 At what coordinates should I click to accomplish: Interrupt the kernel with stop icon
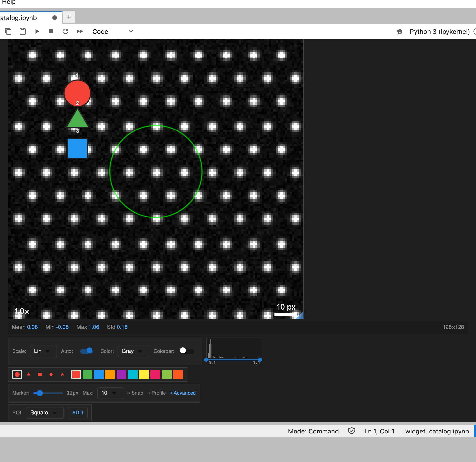51,31
